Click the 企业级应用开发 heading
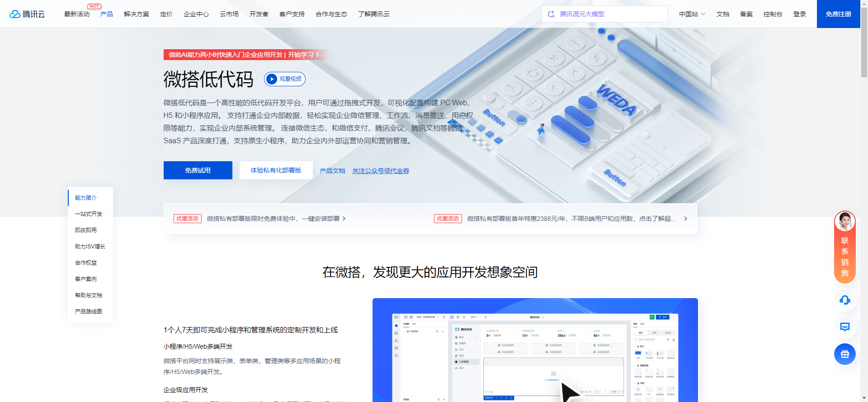This screenshot has width=868, height=402. [x=186, y=390]
